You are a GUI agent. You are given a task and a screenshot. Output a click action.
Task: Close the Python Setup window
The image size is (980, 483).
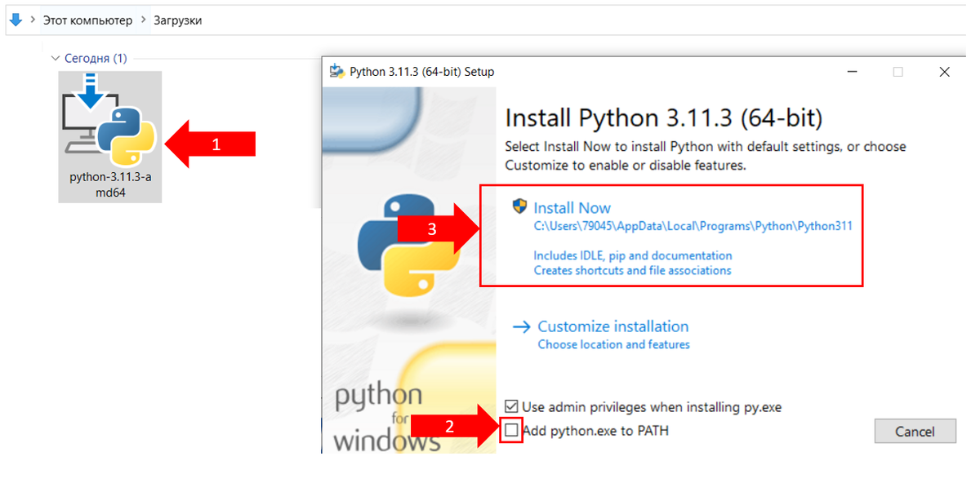(944, 72)
